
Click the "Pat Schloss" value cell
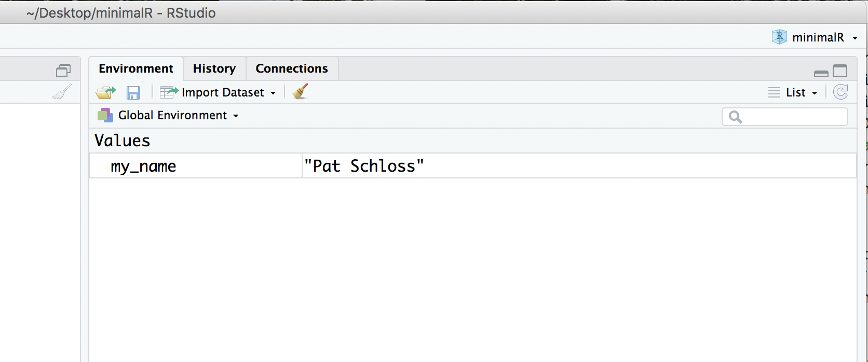point(364,166)
